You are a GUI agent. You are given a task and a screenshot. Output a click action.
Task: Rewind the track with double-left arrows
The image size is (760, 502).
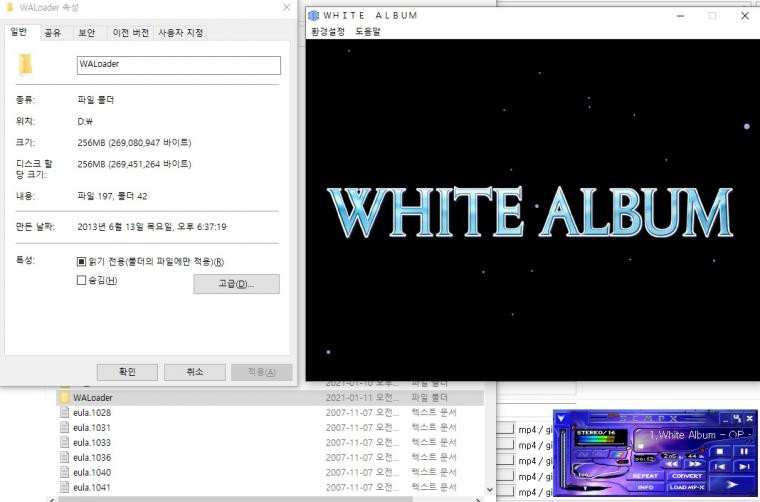(672, 464)
